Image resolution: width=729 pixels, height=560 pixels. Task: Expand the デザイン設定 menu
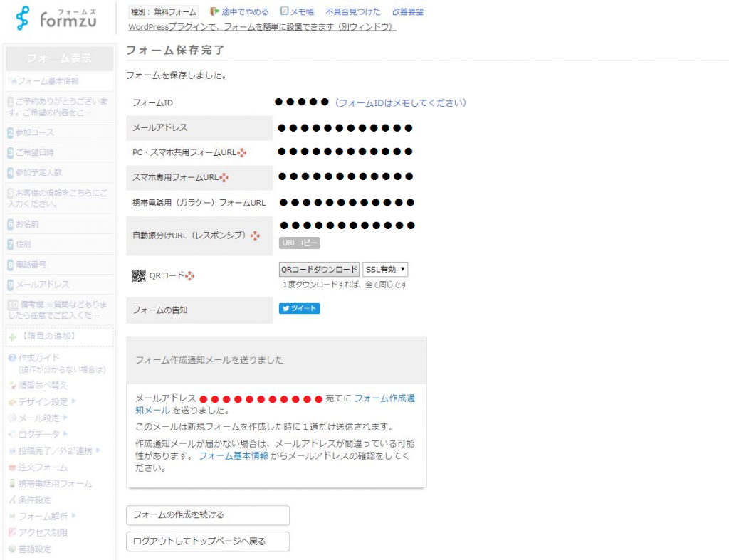(x=41, y=401)
